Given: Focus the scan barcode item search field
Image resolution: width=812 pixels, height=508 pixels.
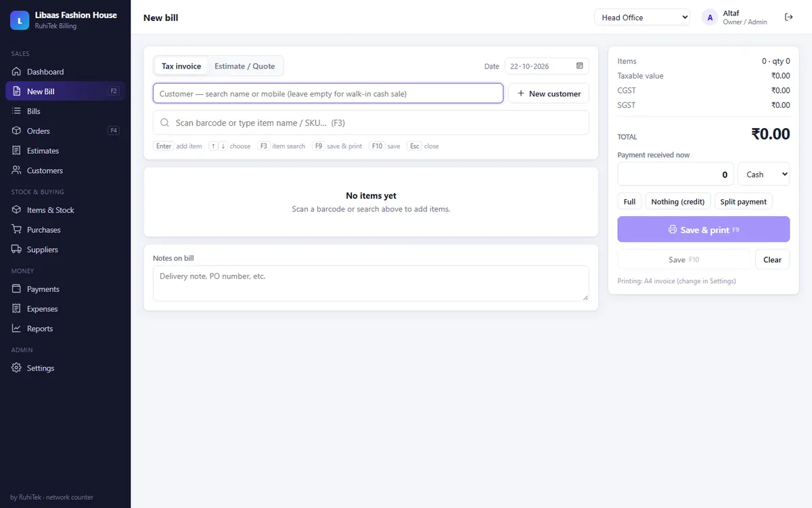Looking at the screenshot, I should coord(371,123).
